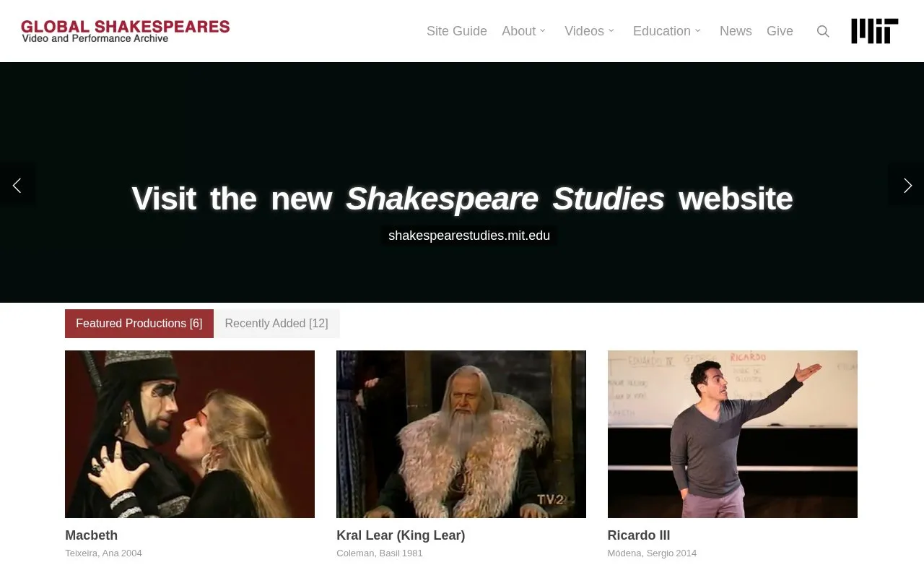Click 'Módena, Sergio 2014' credit text
Viewport: 924px width, 578px height.
[x=652, y=553]
